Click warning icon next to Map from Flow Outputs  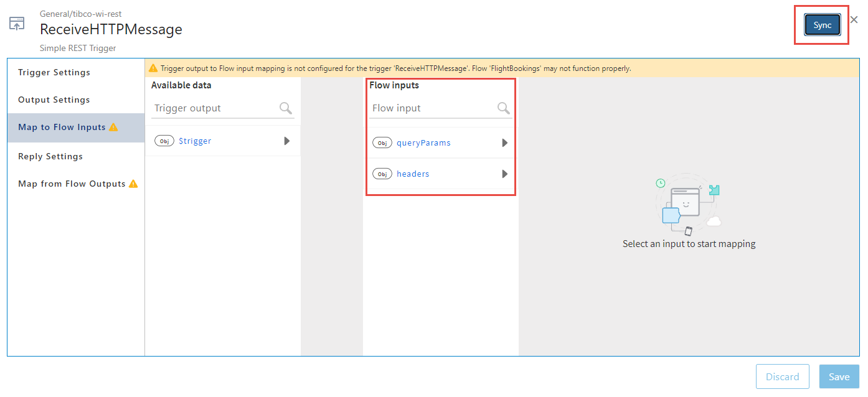click(133, 184)
